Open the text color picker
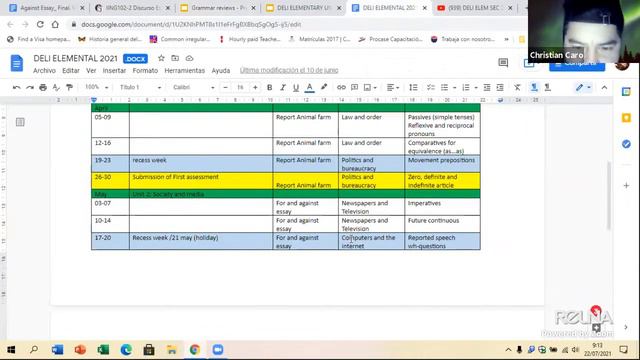This screenshot has width=640, height=360. pyautogui.click(x=309, y=87)
